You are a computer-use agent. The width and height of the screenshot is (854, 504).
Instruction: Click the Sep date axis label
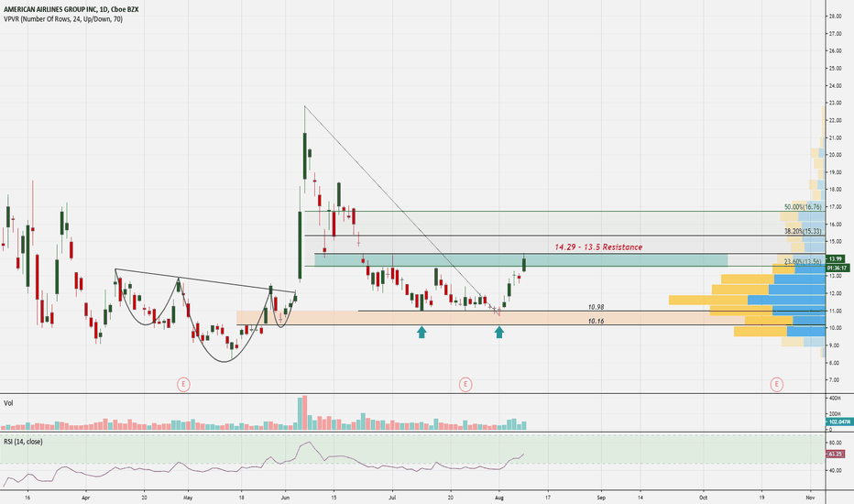[x=601, y=497]
